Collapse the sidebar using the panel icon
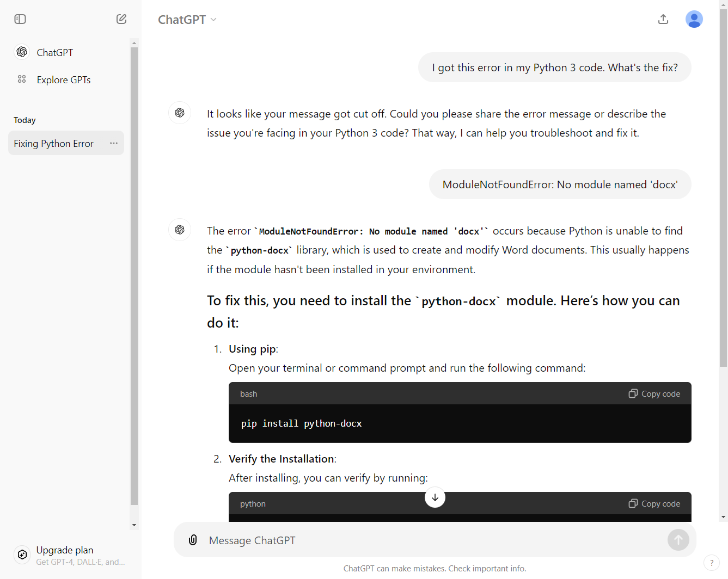728x579 pixels. pos(20,19)
